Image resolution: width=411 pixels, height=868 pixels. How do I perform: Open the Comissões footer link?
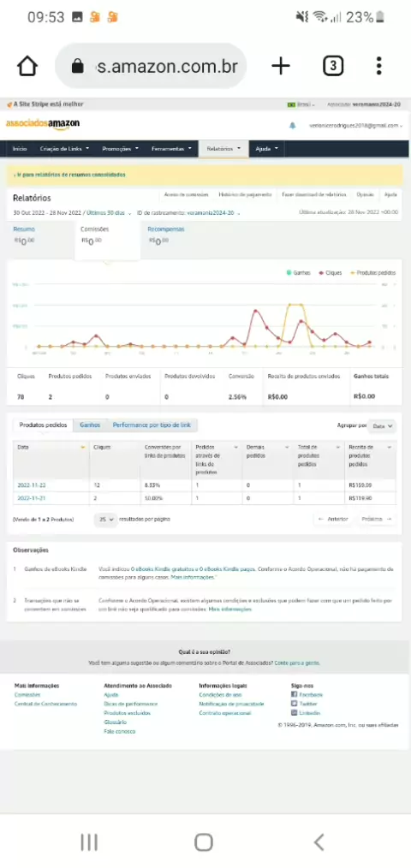[x=27, y=695]
